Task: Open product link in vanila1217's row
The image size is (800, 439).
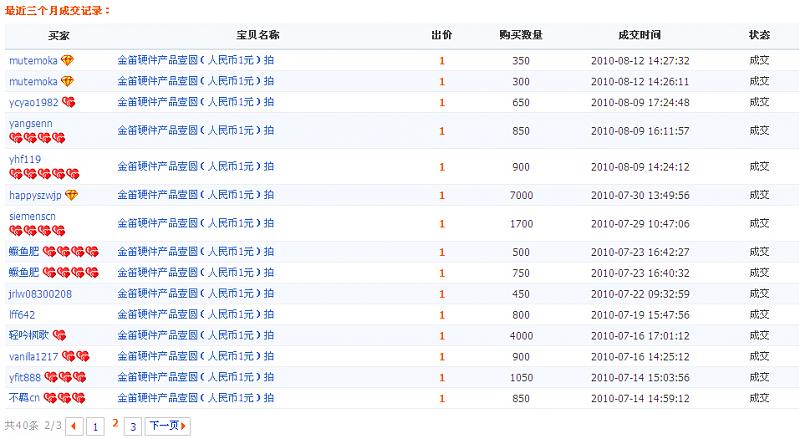Action: pos(196,356)
